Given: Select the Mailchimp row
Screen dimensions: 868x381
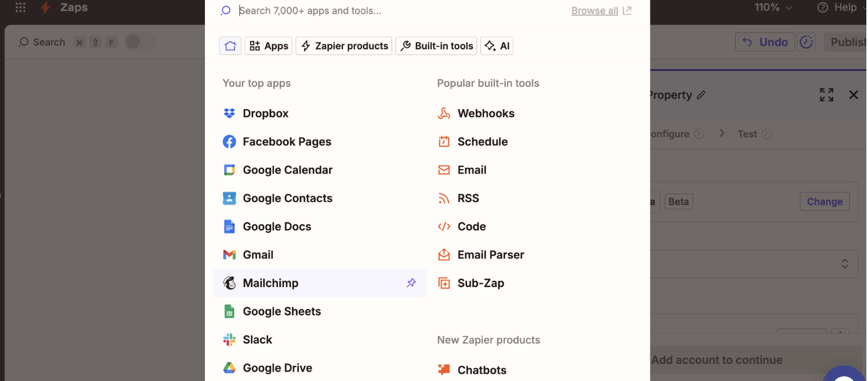Looking at the screenshot, I should click(320, 283).
